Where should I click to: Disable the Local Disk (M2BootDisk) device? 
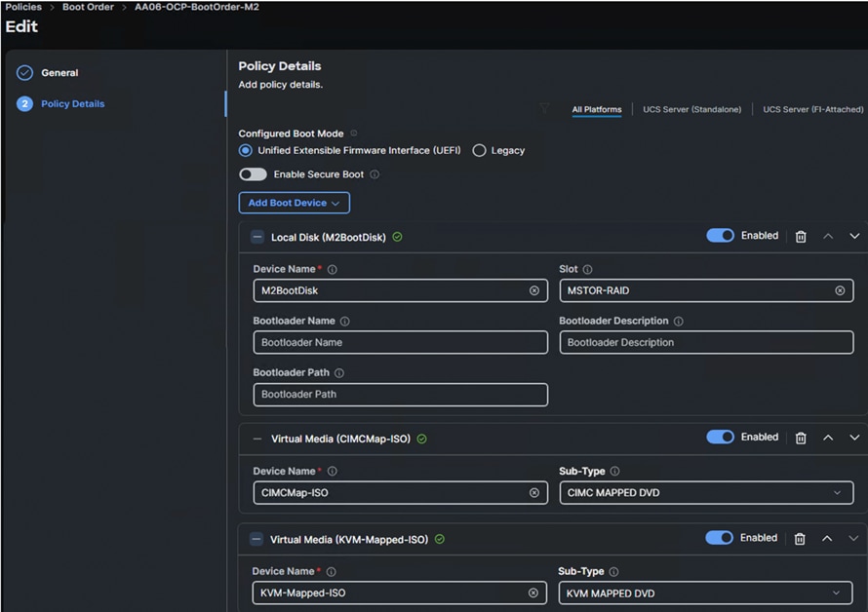[x=720, y=236]
